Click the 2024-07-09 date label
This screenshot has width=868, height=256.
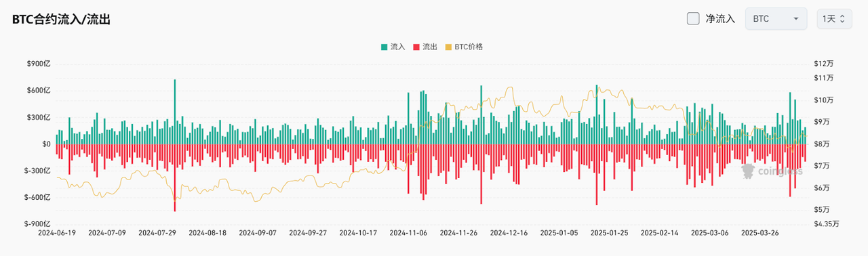point(106,232)
